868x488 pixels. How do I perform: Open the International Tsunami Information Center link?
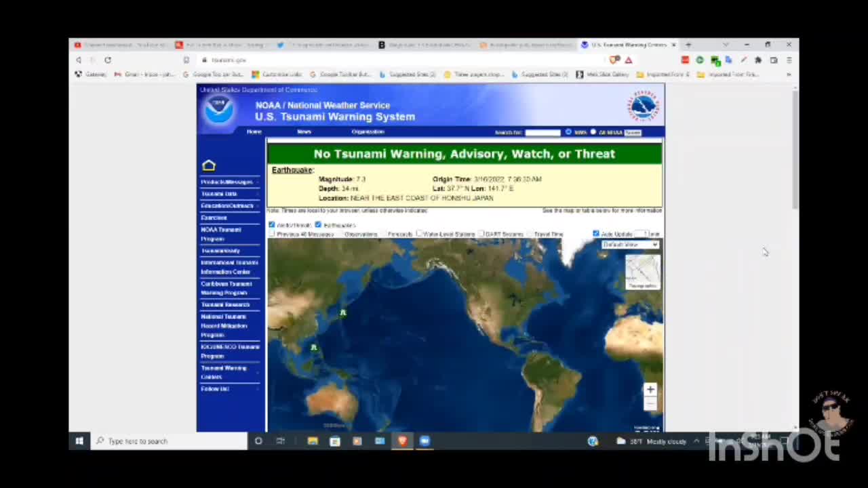point(229,267)
